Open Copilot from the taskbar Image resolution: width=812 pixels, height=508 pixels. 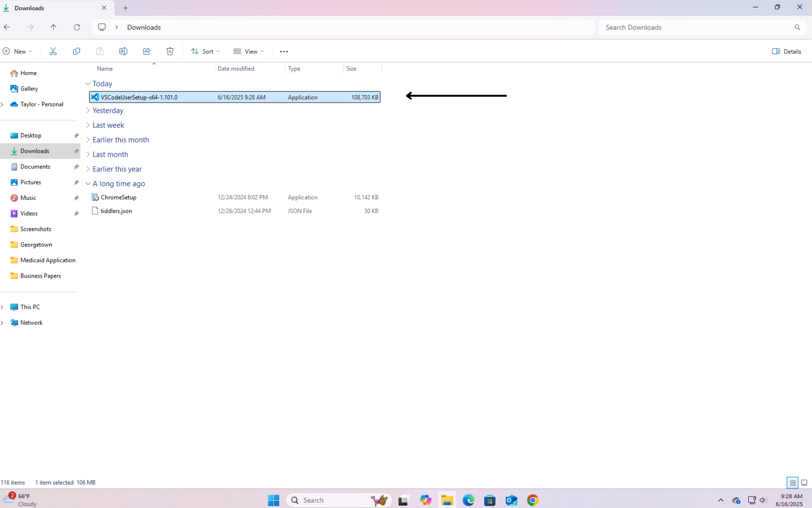425,500
